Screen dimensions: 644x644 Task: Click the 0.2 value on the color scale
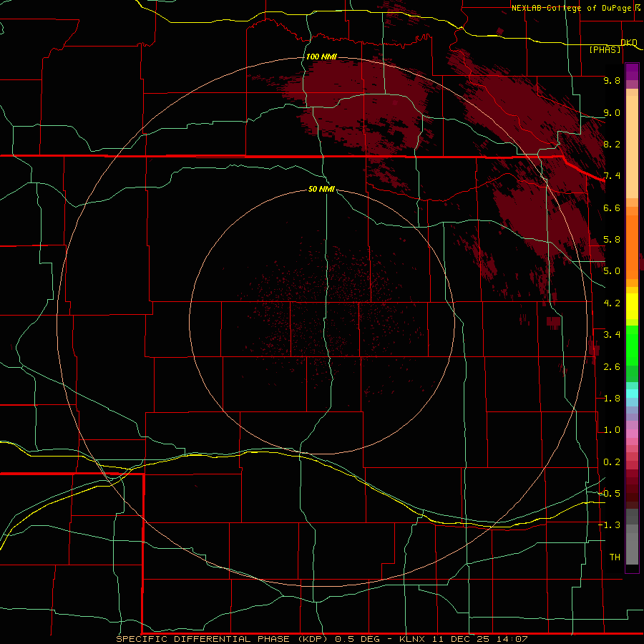point(612,462)
